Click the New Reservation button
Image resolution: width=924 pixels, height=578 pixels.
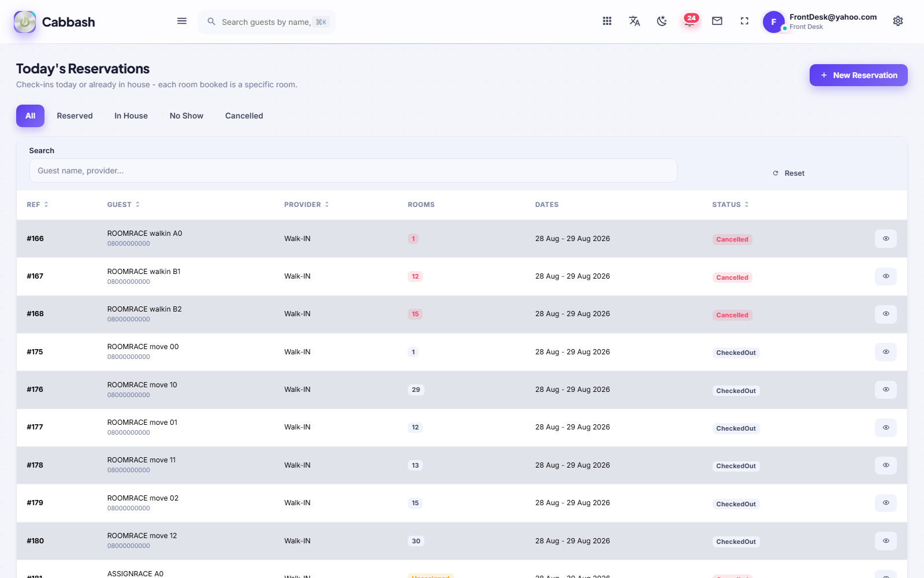point(858,75)
